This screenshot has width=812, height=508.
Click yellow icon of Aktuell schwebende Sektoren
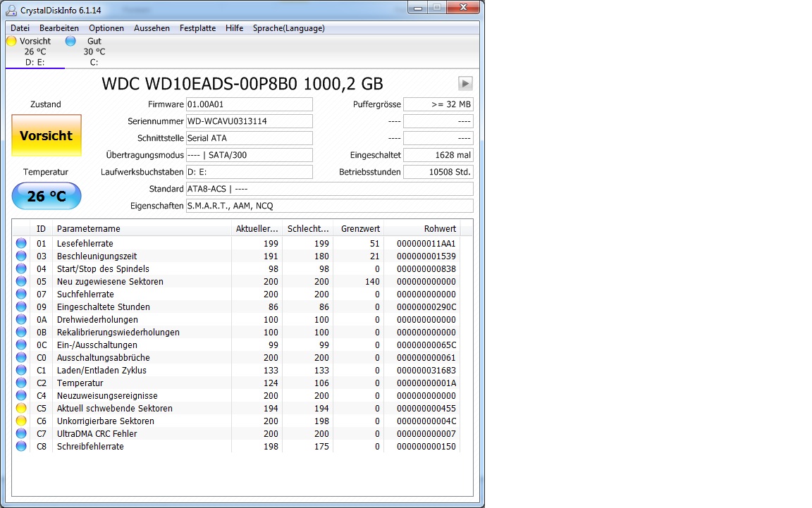(x=20, y=408)
